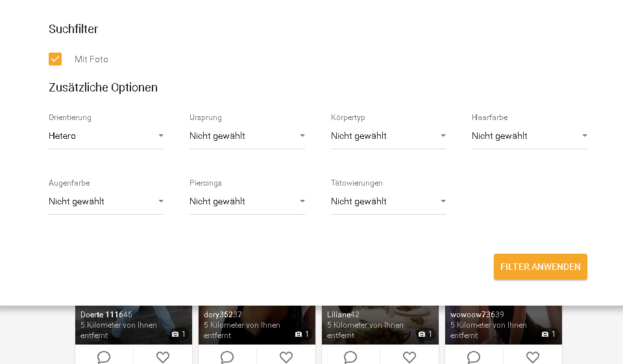This screenshot has width=623, height=364.
Task: Click the chat icon under wowoow73639
Action: (474, 357)
